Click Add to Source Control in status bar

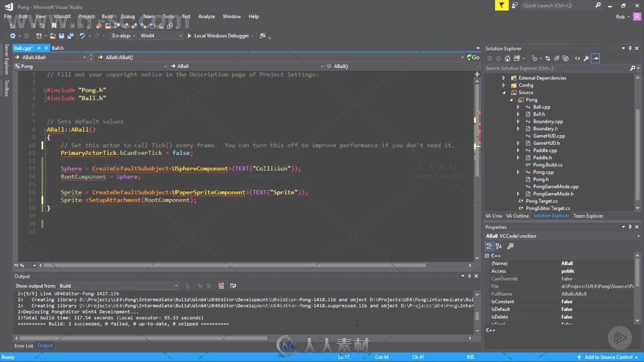(608, 357)
